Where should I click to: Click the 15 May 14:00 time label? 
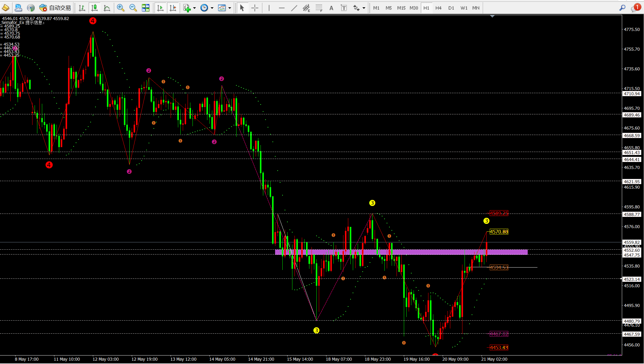click(x=300, y=359)
